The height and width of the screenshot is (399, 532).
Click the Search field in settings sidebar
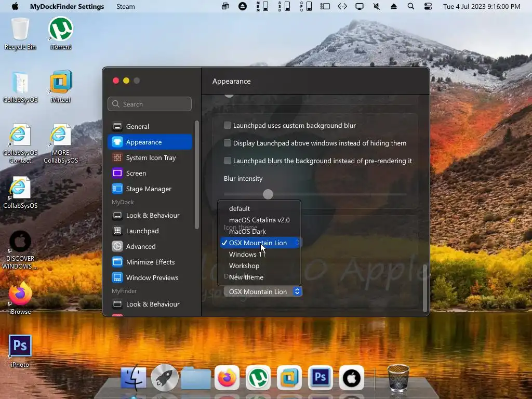coord(150,104)
